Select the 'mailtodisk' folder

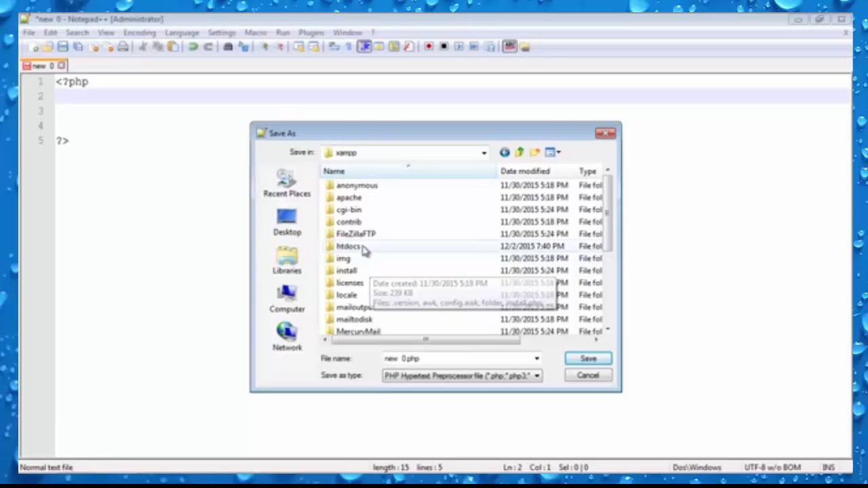click(x=354, y=319)
